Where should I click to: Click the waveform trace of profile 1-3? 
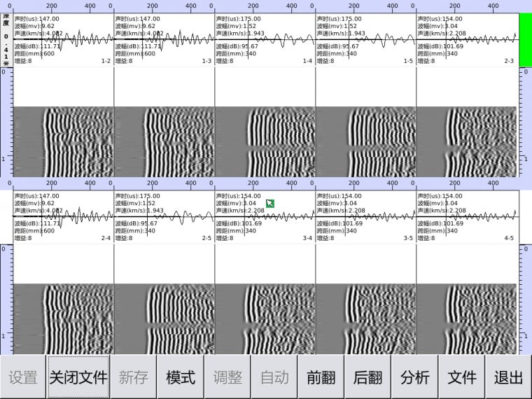(164, 39)
